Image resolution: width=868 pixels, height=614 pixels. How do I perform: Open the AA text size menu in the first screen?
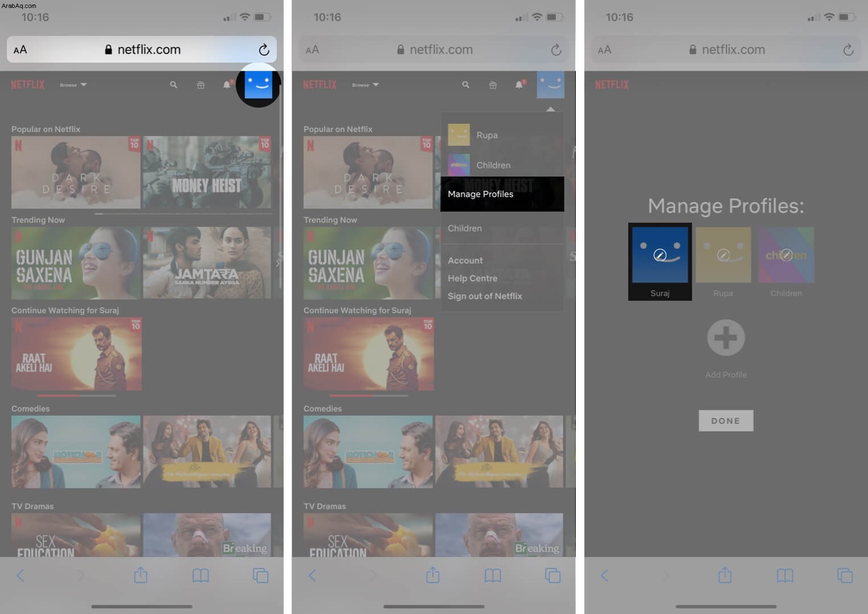coord(20,50)
